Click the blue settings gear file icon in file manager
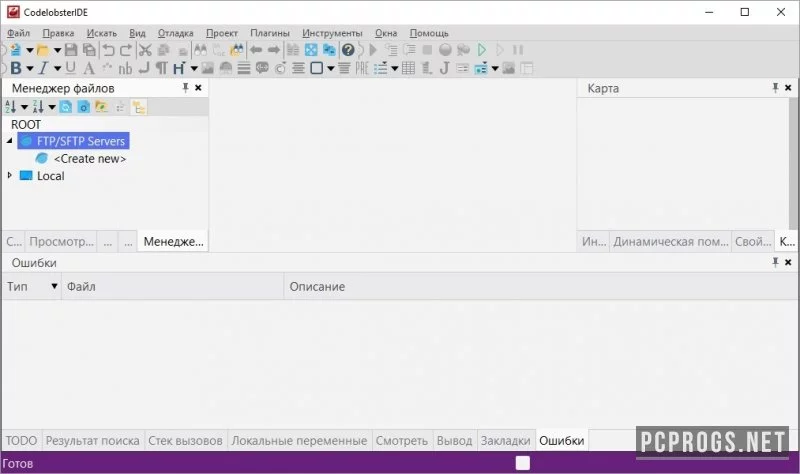The width and height of the screenshot is (800, 474). pyautogui.click(x=84, y=107)
